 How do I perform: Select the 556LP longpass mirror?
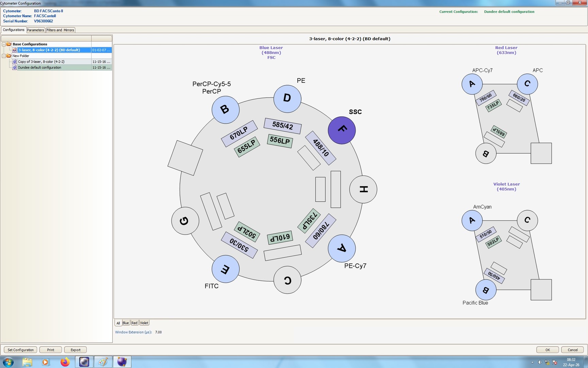click(280, 140)
